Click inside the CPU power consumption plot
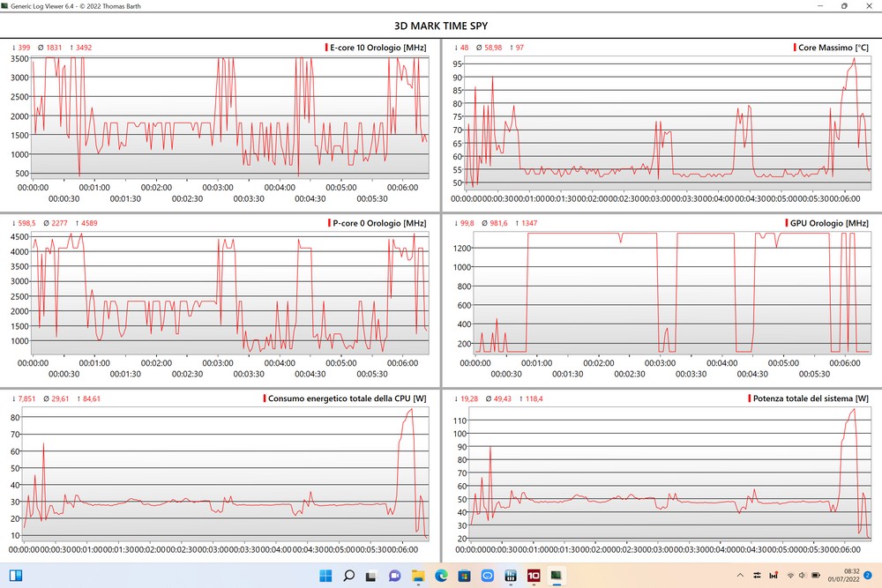The image size is (882, 588). (x=225, y=473)
